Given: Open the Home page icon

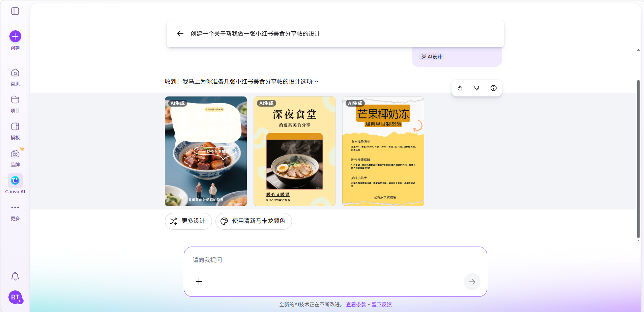Looking at the screenshot, I should click(15, 73).
